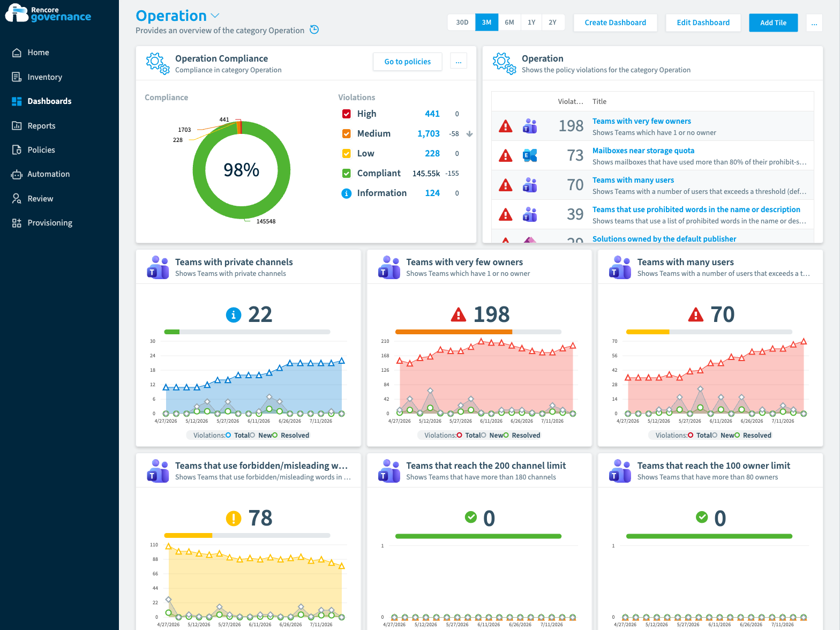Open the Home icon in sidebar
840x630 pixels.
coord(17,52)
